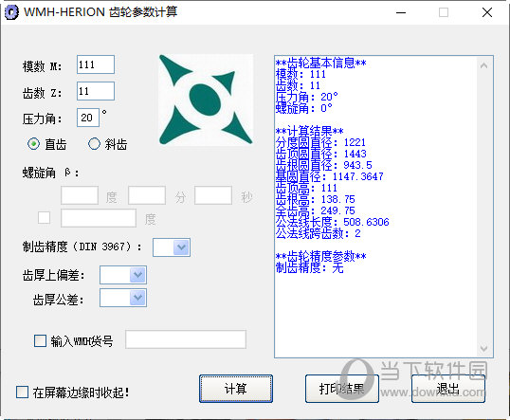Click the 螺旋角 seconds (秒) input field

(213, 195)
